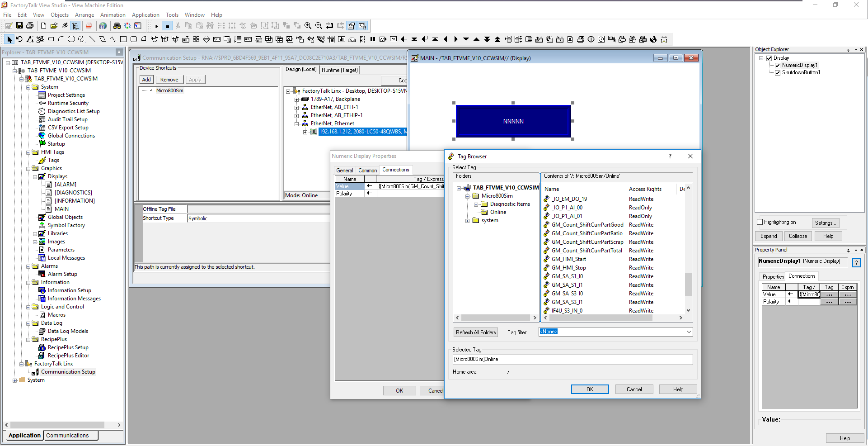Select the Arc drawing tool
This screenshot has height=446, width=868.
click(x=61, y=39)
